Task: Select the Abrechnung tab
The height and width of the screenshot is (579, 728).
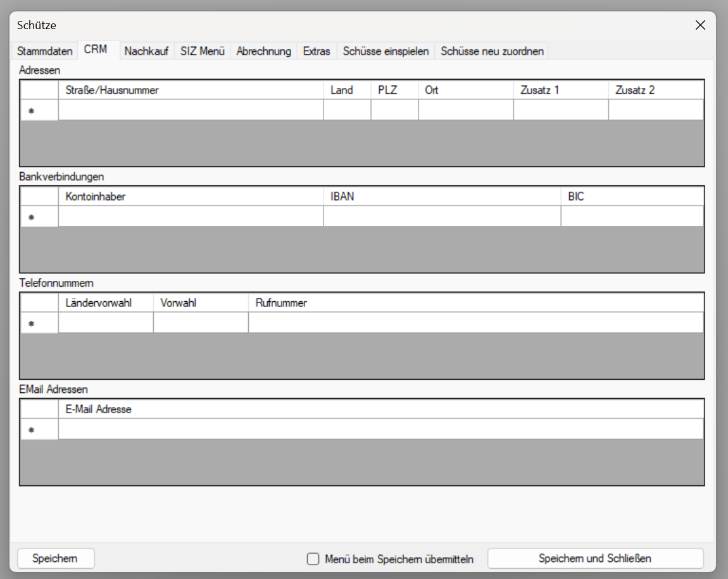Action: (263, 51)
